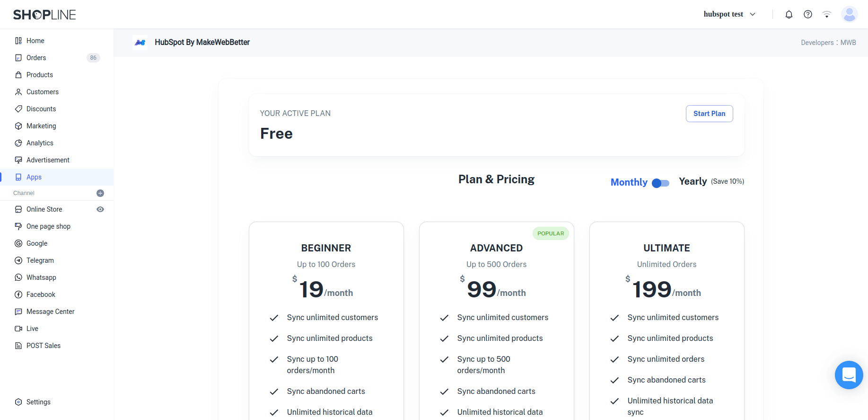The image size is (868, 420).
Task: Click HubSpot By MakeWebBetter title
Action: tap(202, 42)
